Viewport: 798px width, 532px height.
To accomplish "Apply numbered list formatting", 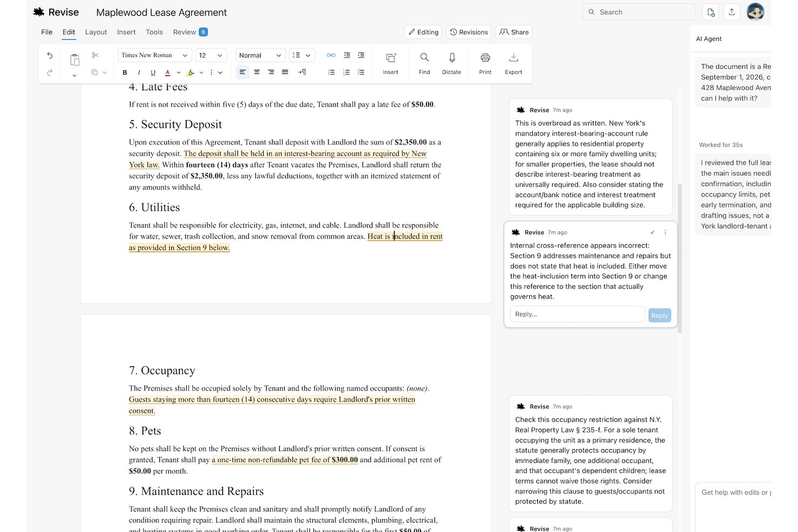I will (x=346, y=72).
